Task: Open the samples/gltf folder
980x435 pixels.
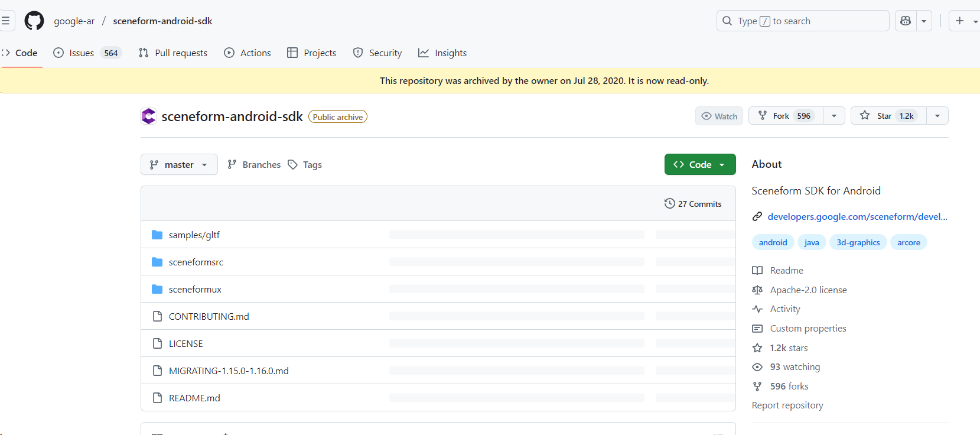Action: pos(194,235)
